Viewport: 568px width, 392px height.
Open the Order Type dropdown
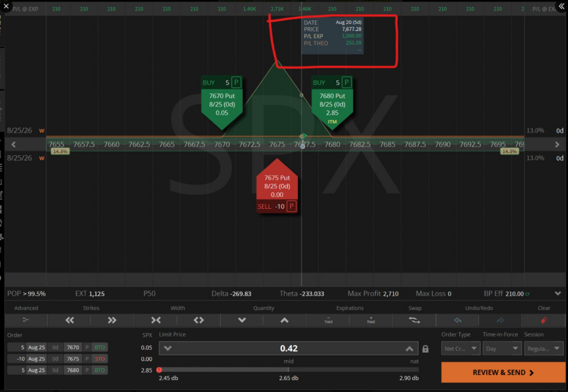(461, 348)
